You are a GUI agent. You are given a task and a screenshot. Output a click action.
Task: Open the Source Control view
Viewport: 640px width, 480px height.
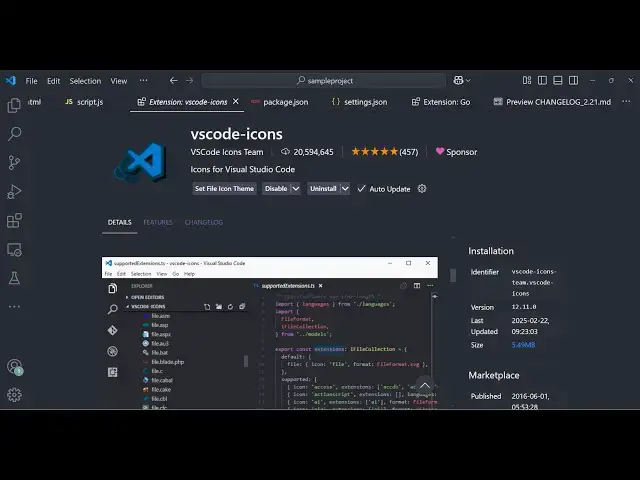click(x=14, y=162)
